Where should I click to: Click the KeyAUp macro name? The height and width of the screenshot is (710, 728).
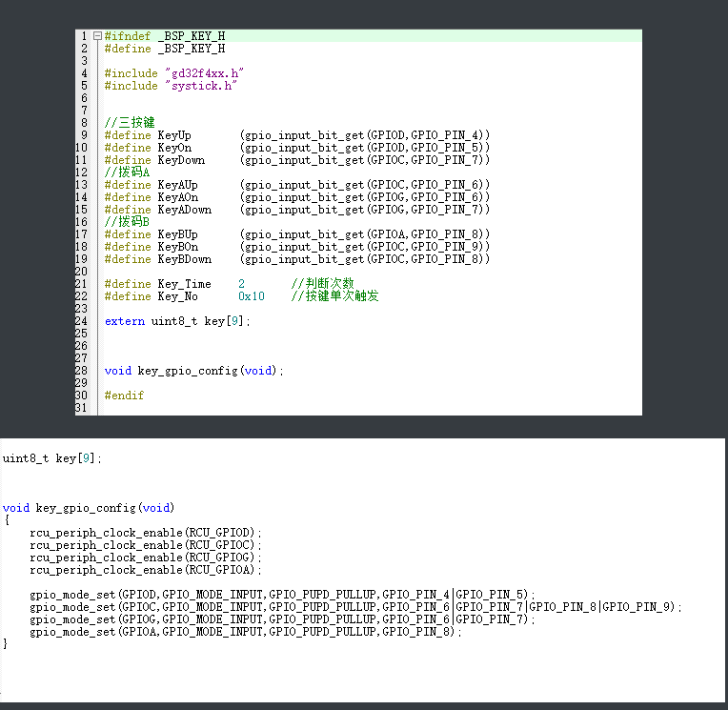178,185
